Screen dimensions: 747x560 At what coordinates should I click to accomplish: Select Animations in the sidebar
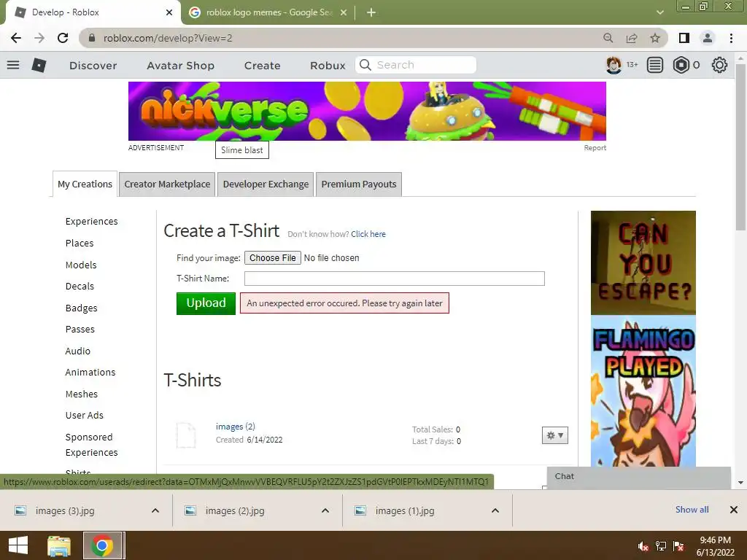click(x=90, y=373)
